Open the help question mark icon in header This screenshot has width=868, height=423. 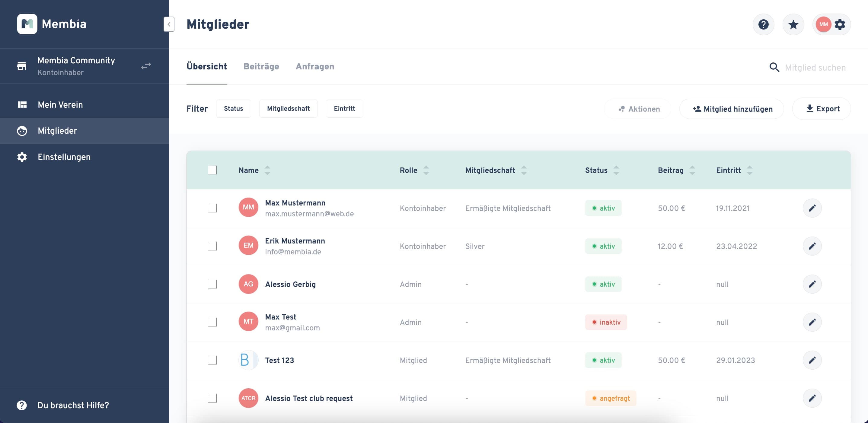pos(763,24)
